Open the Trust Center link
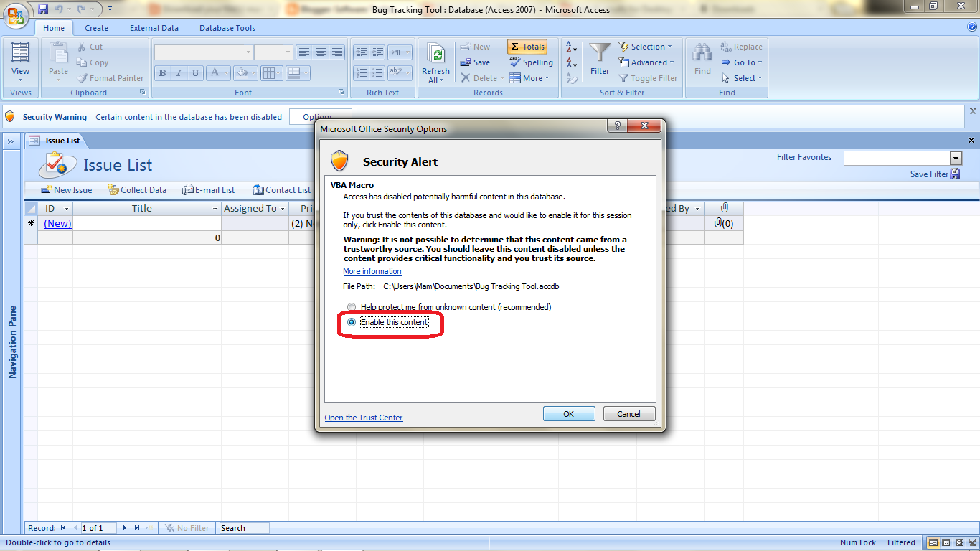980x551 pixels. click(364, 418)
